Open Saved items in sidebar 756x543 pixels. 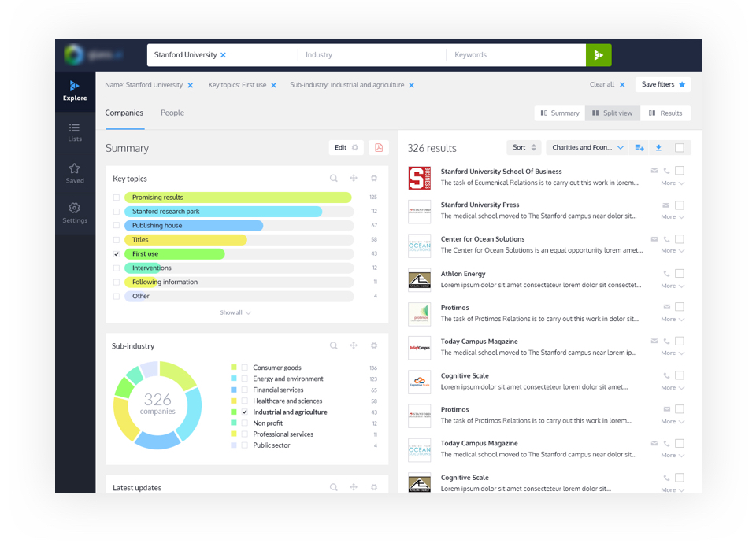tap(75, 173)
